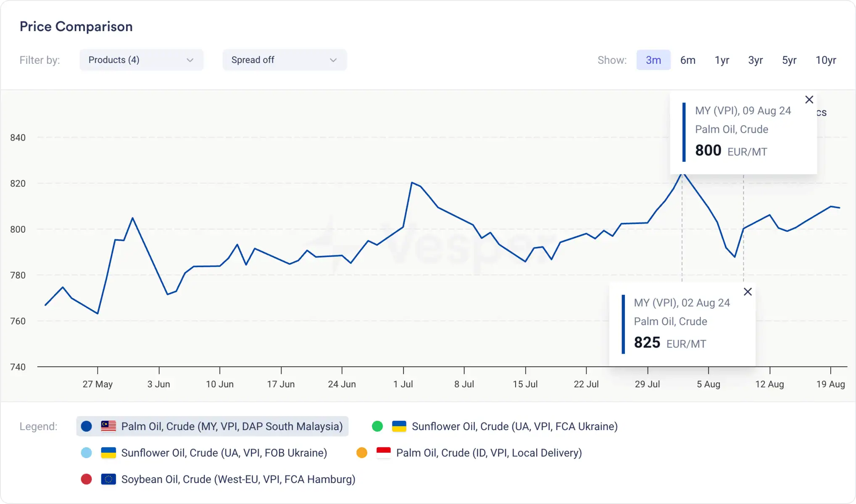Click the green legend color dot

[x=377, y=426]
